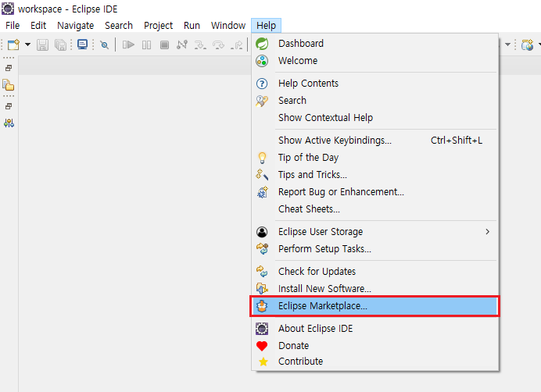Image resolution: width=541 pixels, height=392 pixels.
Task: Click the Step Return toolbar icon
Action: point(237,45)
